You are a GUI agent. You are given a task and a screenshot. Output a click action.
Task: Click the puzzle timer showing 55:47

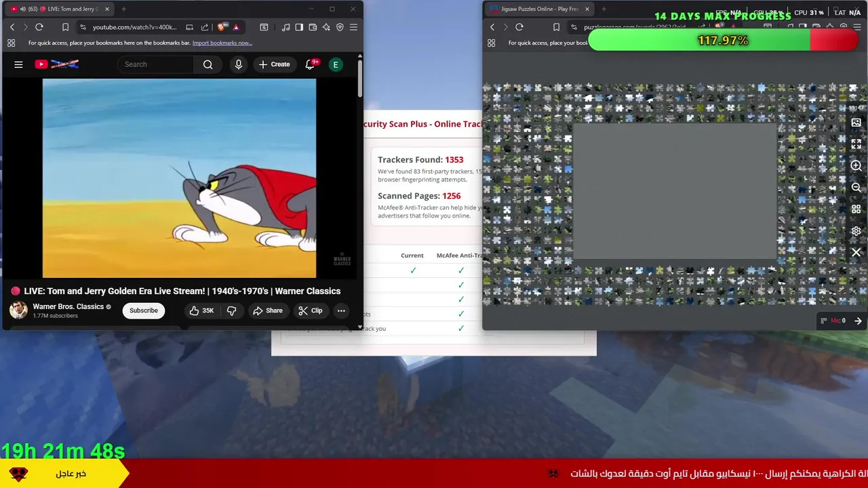(x=857, y=108)
